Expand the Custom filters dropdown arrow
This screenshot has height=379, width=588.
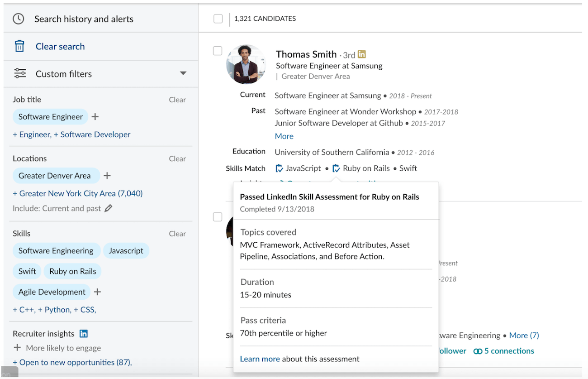coord(183,73)
